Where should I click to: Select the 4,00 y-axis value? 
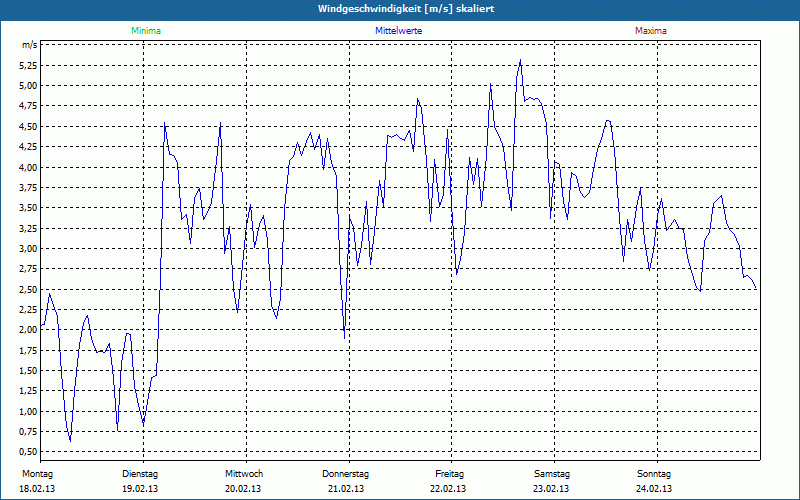(x=29, y=167)
